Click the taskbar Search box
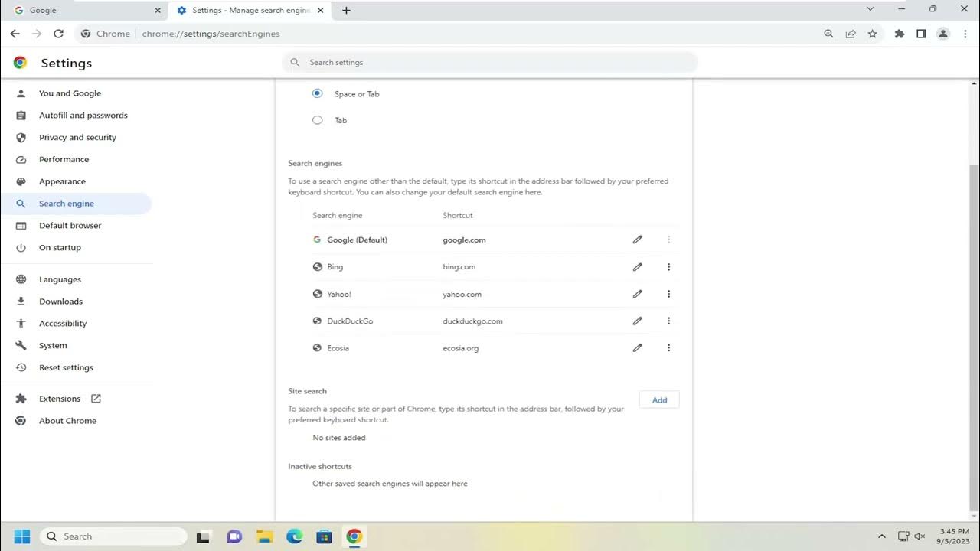The height and width of the screenshot is (551, 980). click(x=113, y=536)
